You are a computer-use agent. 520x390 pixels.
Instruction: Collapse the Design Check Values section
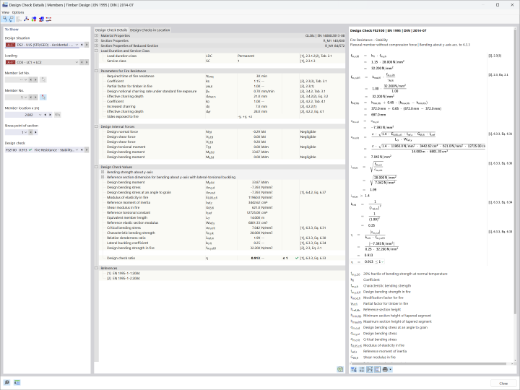[x=96, y=167]
